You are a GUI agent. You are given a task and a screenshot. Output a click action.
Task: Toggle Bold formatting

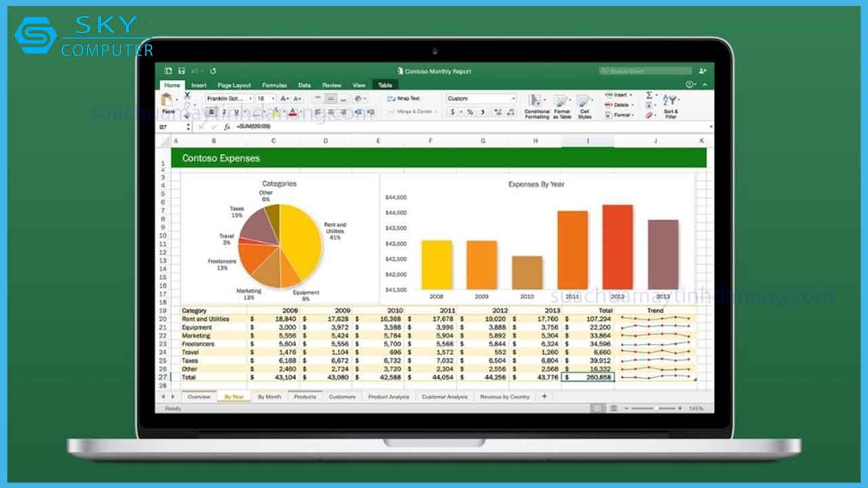pos(212,112)
